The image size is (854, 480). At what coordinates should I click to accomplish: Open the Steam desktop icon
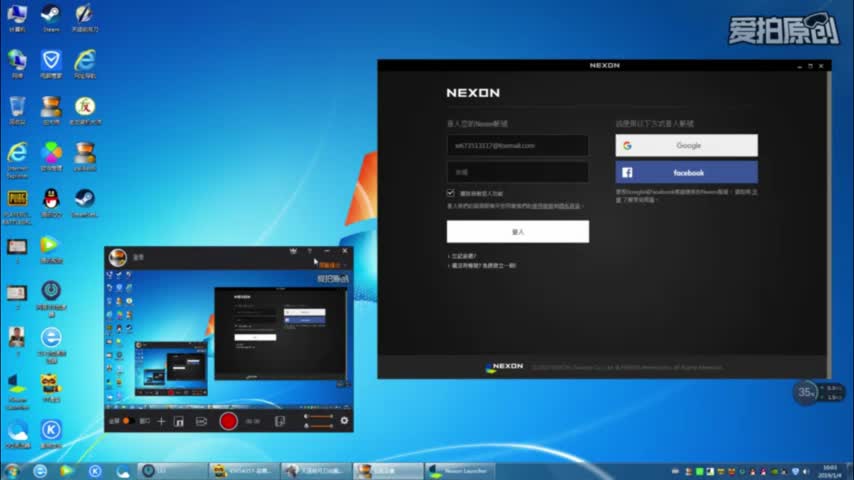click(x=51, y=16)
